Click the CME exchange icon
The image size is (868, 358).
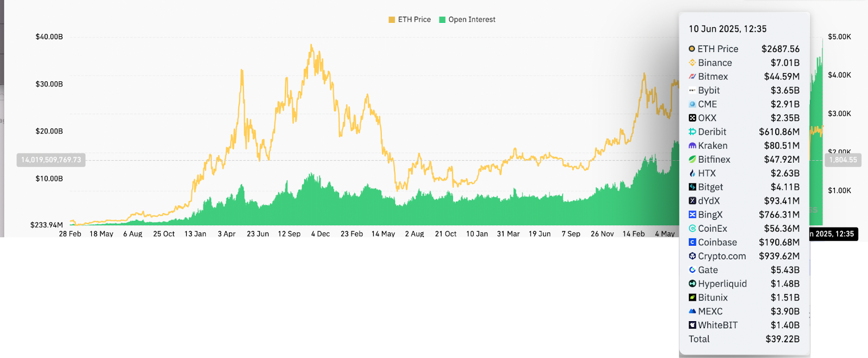coord(692,104)
